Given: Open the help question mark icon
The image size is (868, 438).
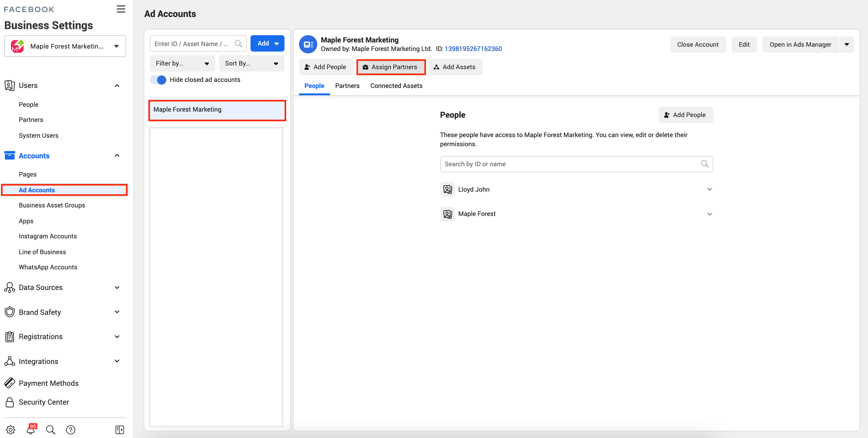Looking at the screenshot, I should pos(70,430).
